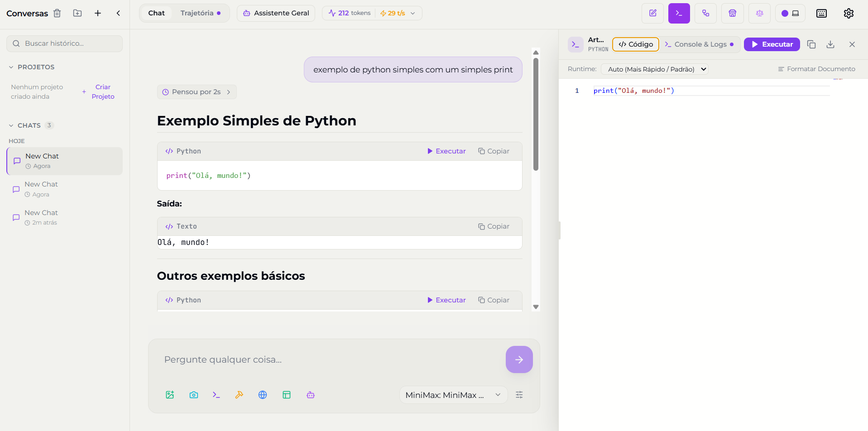The width and height of the screenshot is (868, 431).
Task: Open the store icon in top toolbar
Action: pos(732,13)
